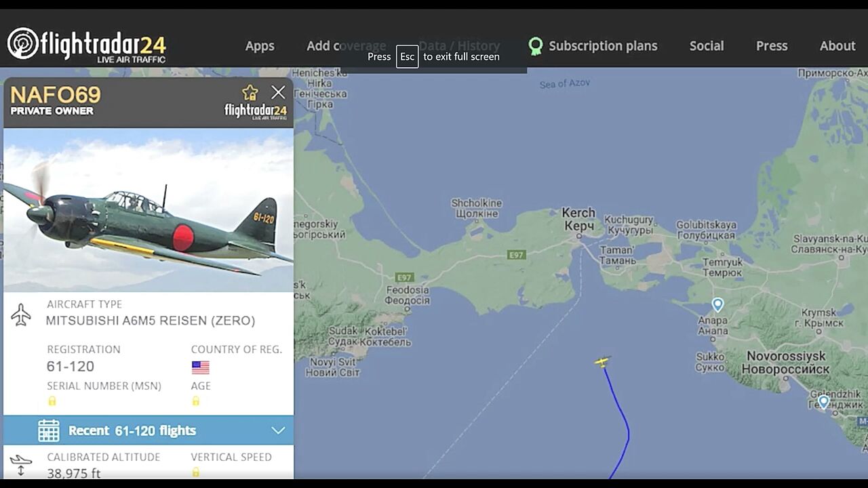Open the Subscription plans menu
The height and width of the screenshot is (488, 868).
(x=603, y=46)
